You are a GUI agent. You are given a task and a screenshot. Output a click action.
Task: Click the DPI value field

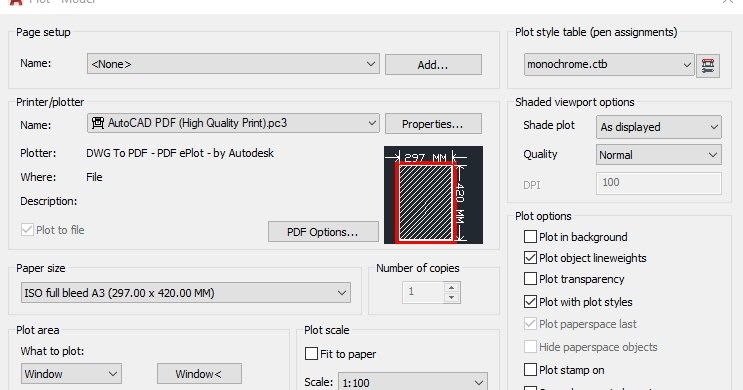click(x=659, y=183)
